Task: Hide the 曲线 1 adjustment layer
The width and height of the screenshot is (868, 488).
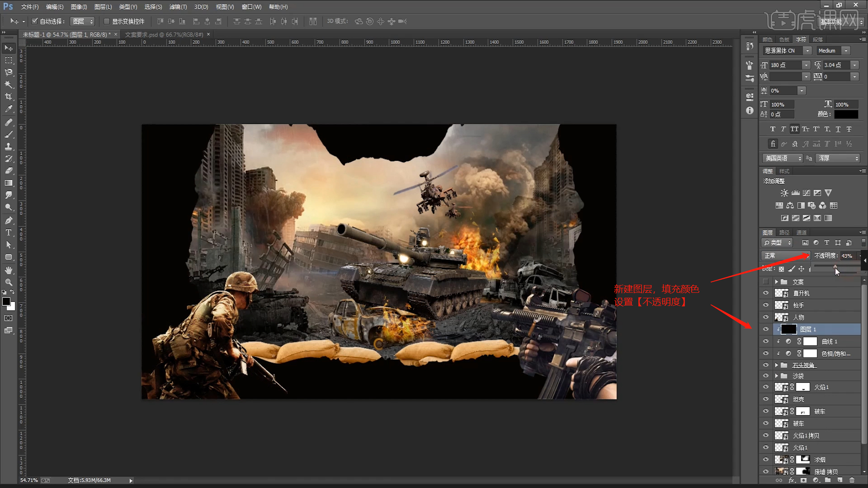Action: [766, 342]
